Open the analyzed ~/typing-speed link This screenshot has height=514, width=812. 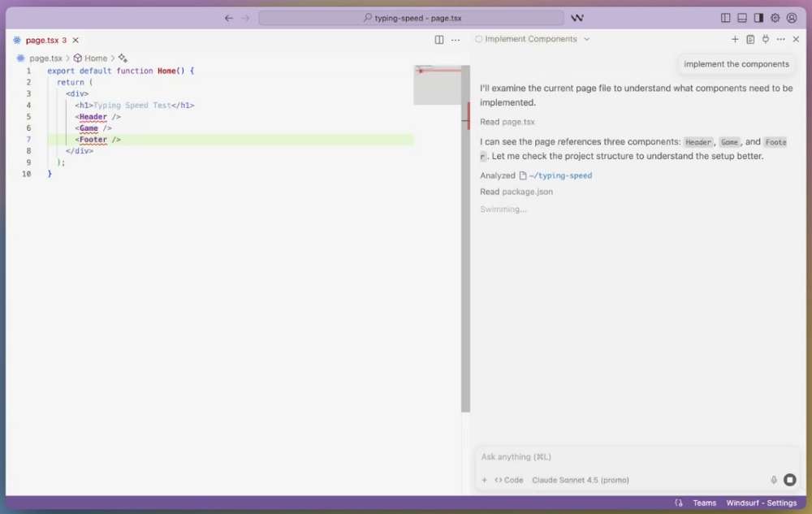tap(559, 175)
